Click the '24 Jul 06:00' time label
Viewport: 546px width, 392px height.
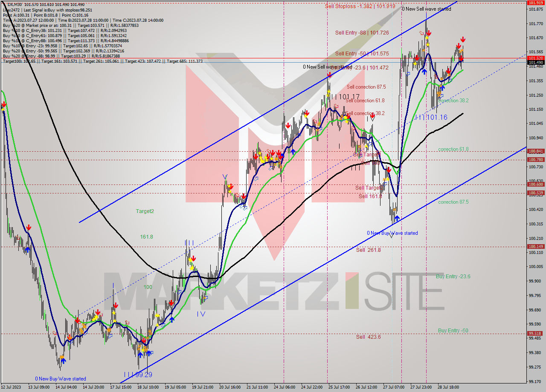coord(285,387)
